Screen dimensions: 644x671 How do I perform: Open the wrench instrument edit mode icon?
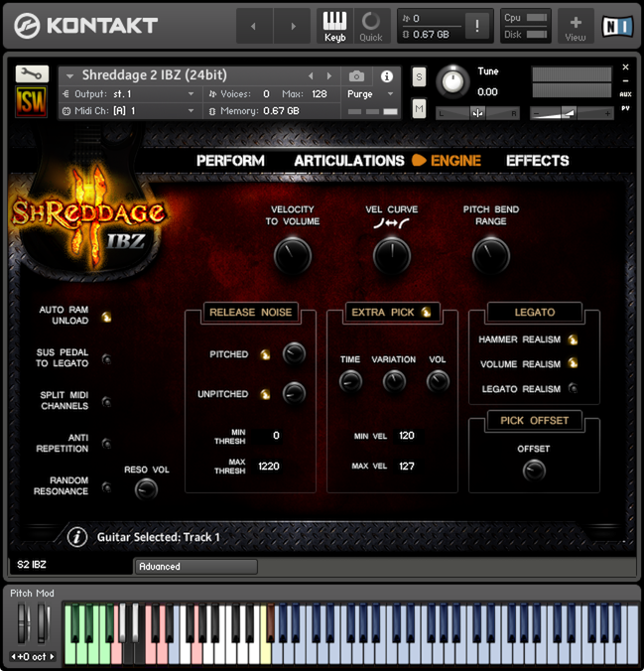coord(32,74)
